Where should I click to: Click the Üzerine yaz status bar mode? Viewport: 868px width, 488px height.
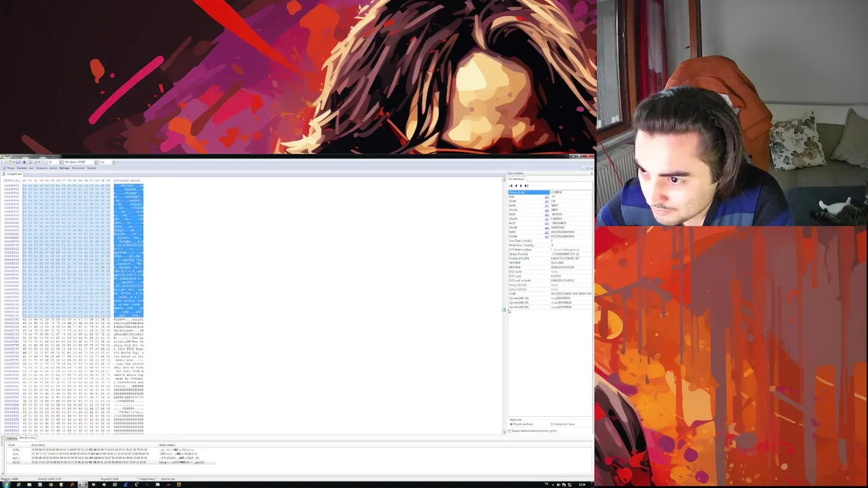(x=168, y=479)
